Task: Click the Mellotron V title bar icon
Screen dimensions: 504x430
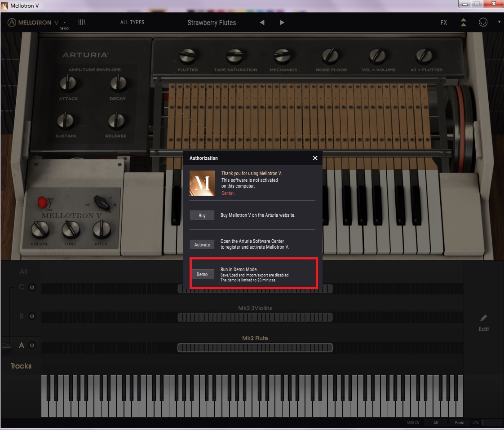Action: coord(4,6)
